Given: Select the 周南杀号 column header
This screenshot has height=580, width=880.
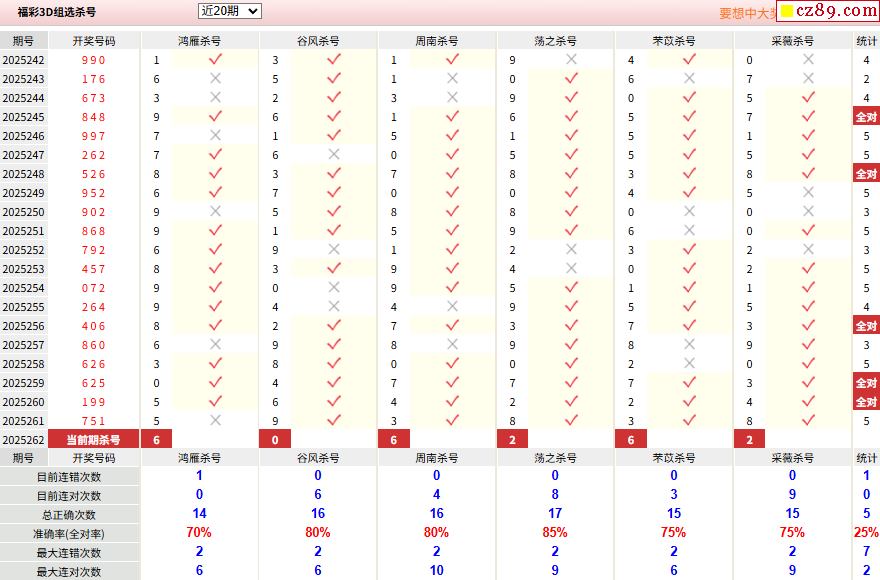Looking at the screenshot, I should [437, 41].
